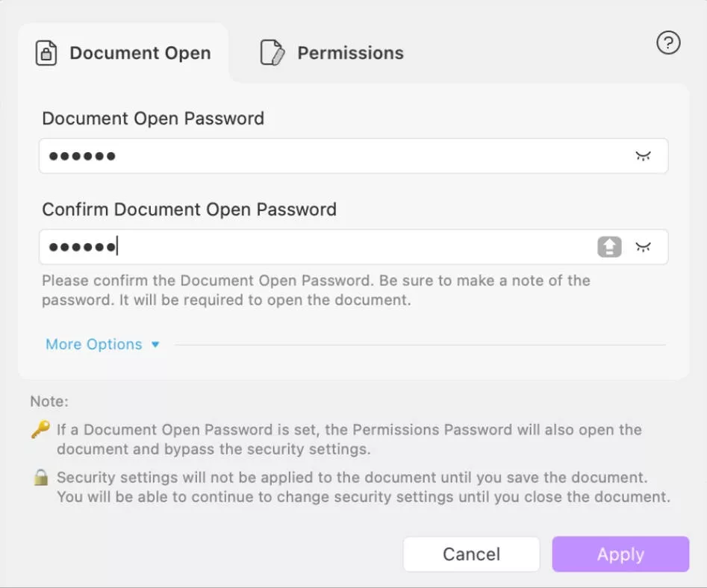Click the key icon in the Note section
The height and width of the screenshot is (588, 707).
click(40, 430)
